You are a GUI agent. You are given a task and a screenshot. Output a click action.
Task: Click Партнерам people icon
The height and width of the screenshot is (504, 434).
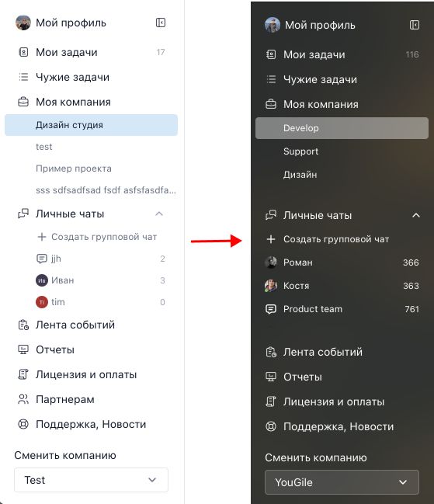pos(23,399)
